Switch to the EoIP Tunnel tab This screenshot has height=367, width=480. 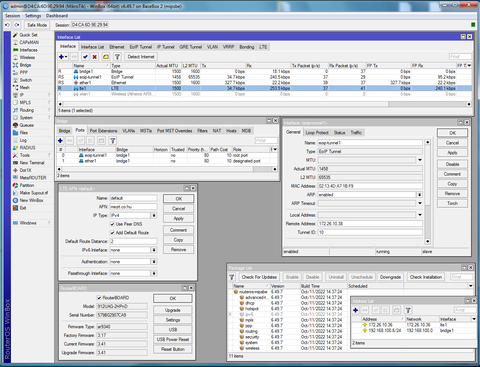pos(141,47)
